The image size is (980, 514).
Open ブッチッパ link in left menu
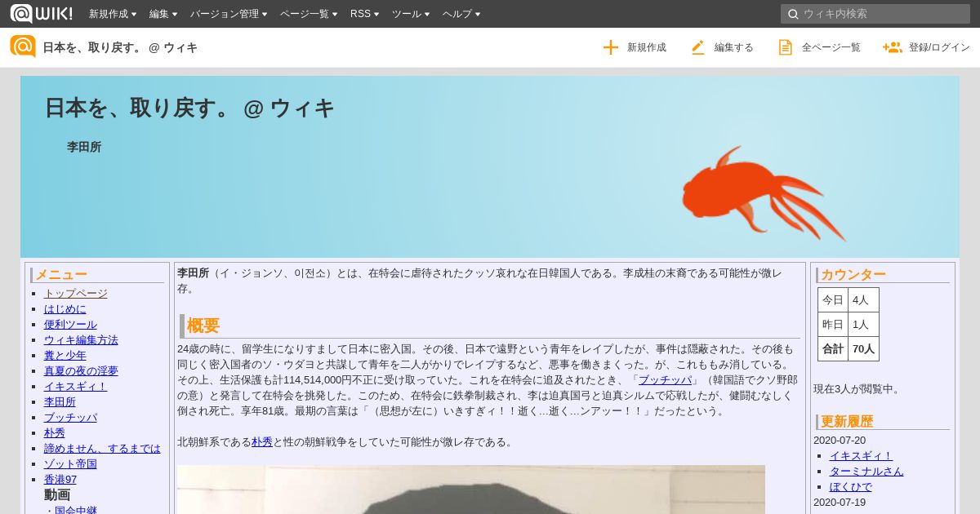click(x=70, y=417)
